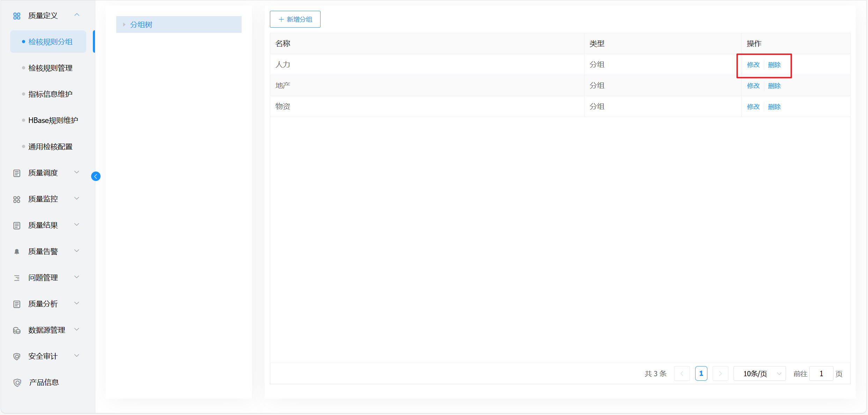This screenshot has width=868, height=415.
Task: Click the go-to page number input
Action: [x=821, y=373]
